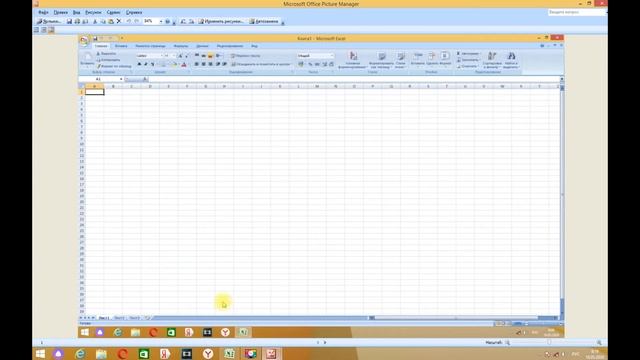640x360 pixels.
Task: Select the Вставка tab in the Excel picture
Action: click(x=121, y=46)
